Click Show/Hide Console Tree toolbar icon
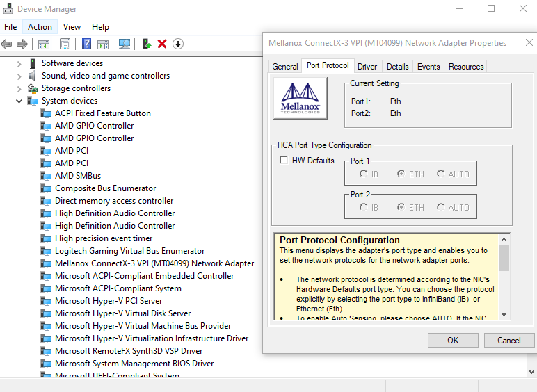Screen dimensions: 537x392 [44, 44]
